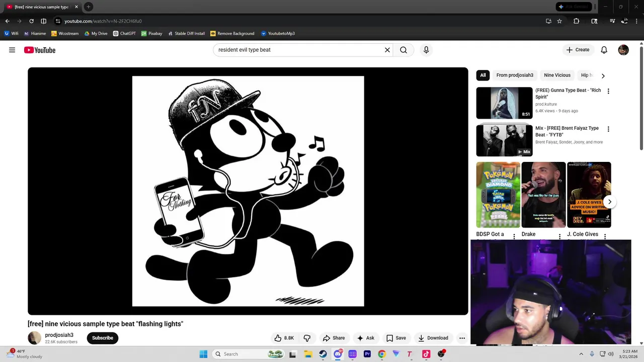Open options for J. Cole short
This screenshot has width=644, height=362.
605,236
